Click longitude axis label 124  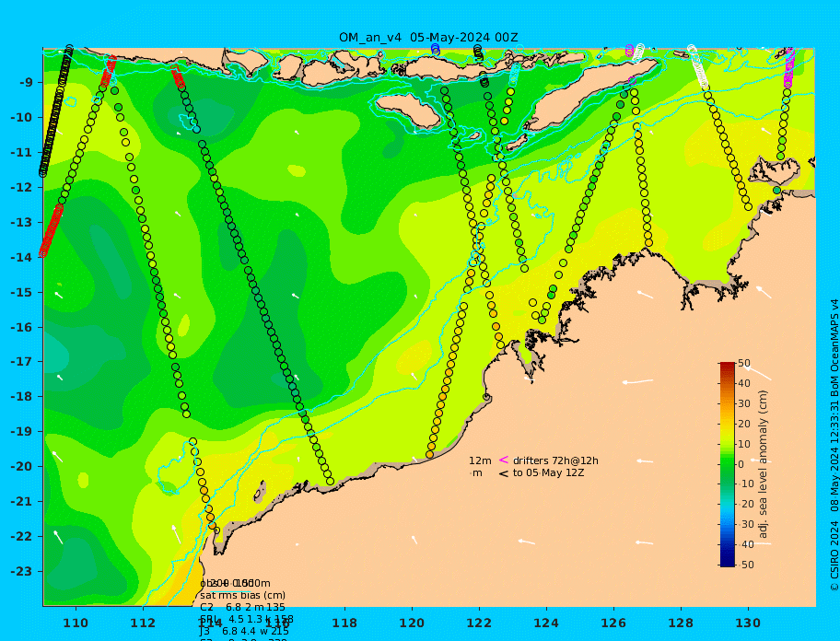546,623
